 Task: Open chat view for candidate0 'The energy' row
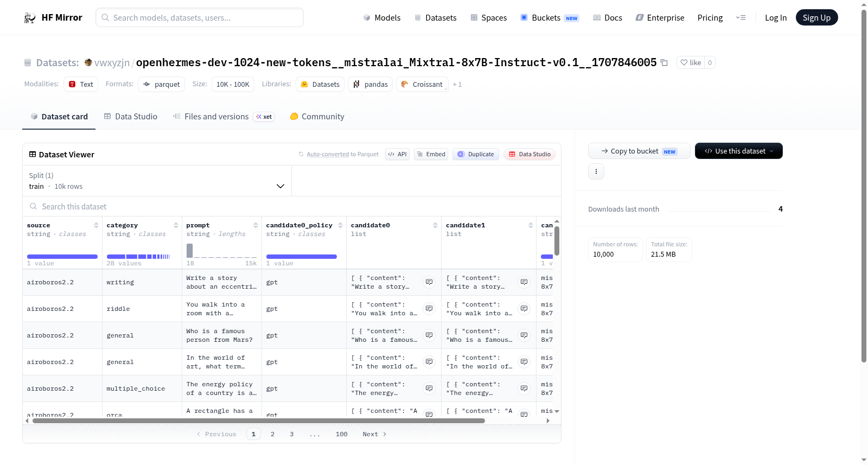tap(429, 388)
